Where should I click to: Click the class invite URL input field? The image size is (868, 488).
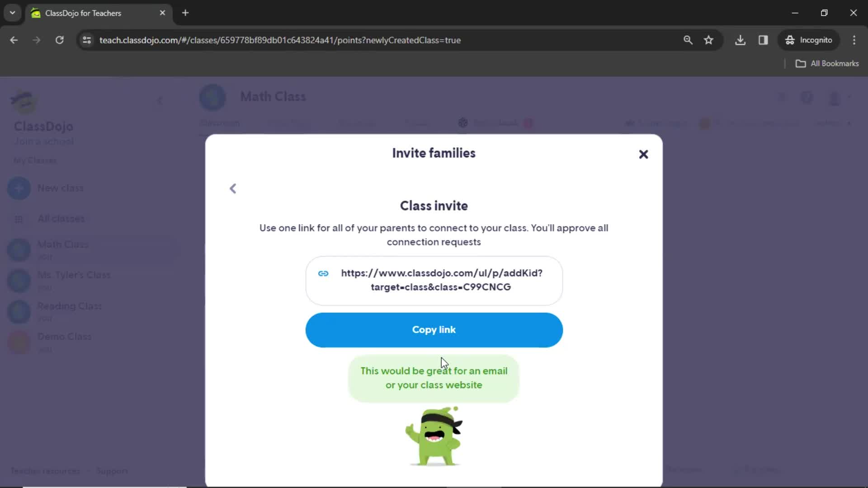[434, 279]
